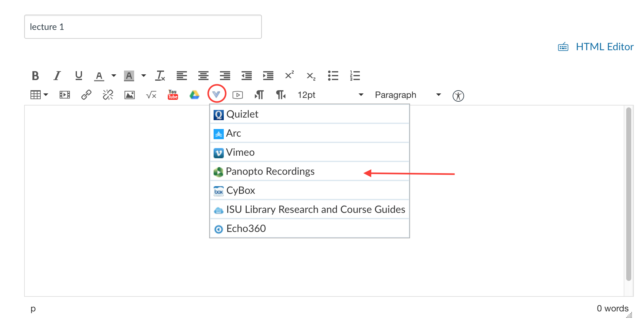This screenshot has width=644, height=326.
Task: Apply text color with the A icon
Action: click(99, 76)
